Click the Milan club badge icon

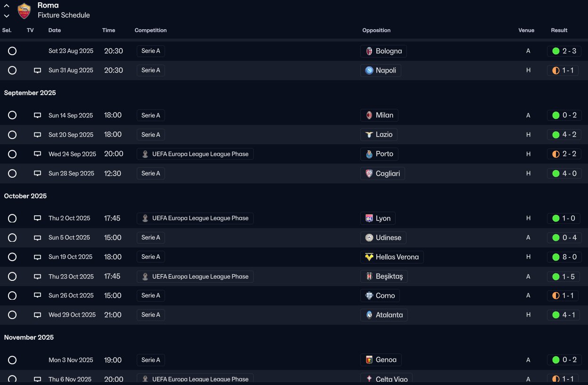(x=369, y=115)
